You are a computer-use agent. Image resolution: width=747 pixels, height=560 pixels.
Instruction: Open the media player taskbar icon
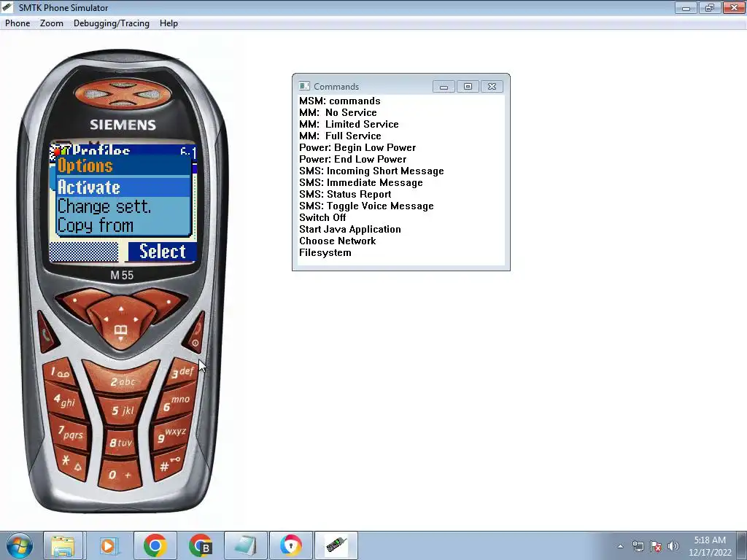click(x=108, y=545)
